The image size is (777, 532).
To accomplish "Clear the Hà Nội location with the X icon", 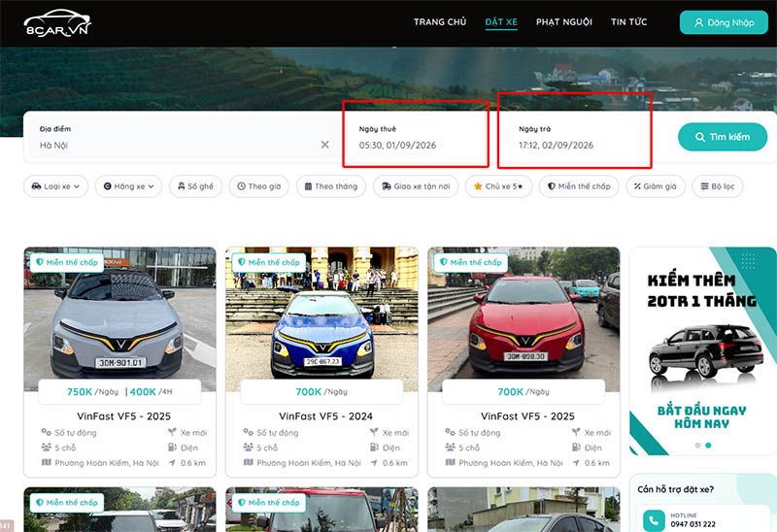I will click(325, 145).
